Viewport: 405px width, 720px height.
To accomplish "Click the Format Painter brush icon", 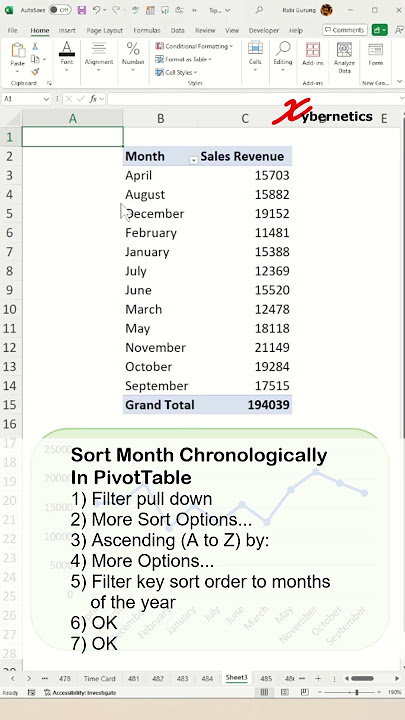I will 35,72.
